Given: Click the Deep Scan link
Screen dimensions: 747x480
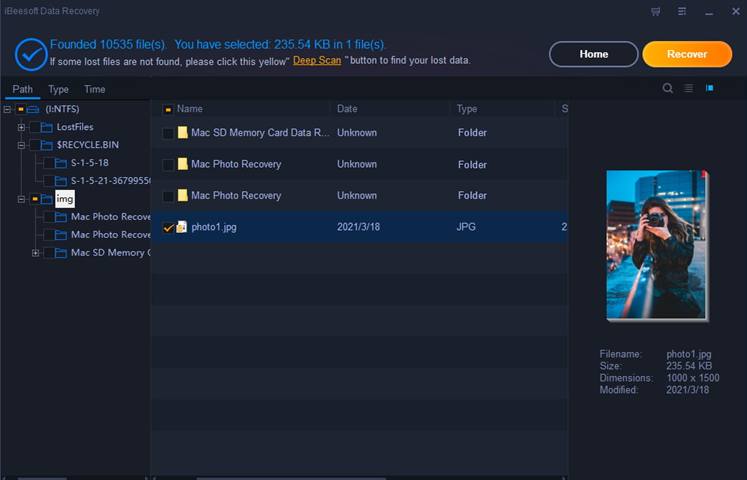Looking at the screenshot, I should tap(317, 60).
